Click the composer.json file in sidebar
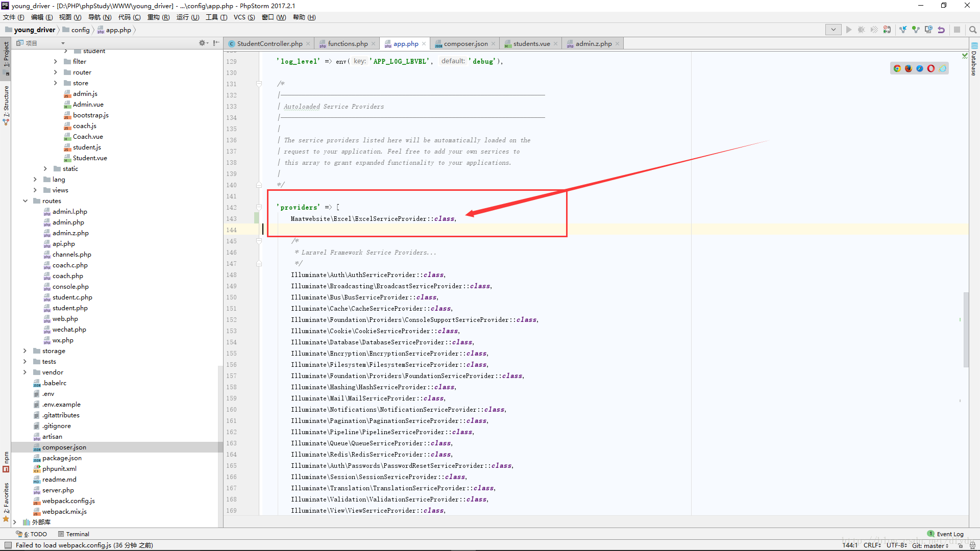Viewport: 980px width, 551px height. tap(64, 447)
